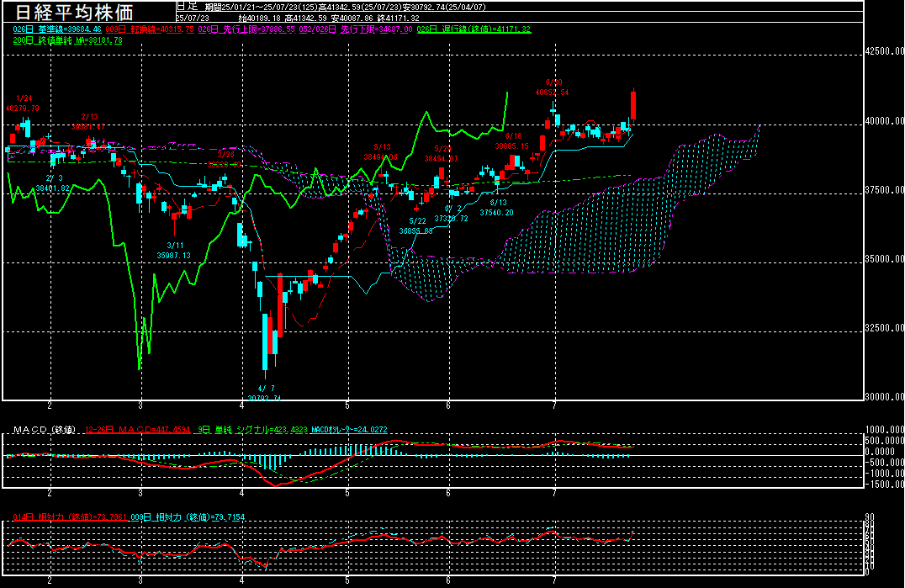This screenshot has width=905, height=588.
Task: Click the 1/24 40279.79 peak annotation
Action: tap(23, 103)
